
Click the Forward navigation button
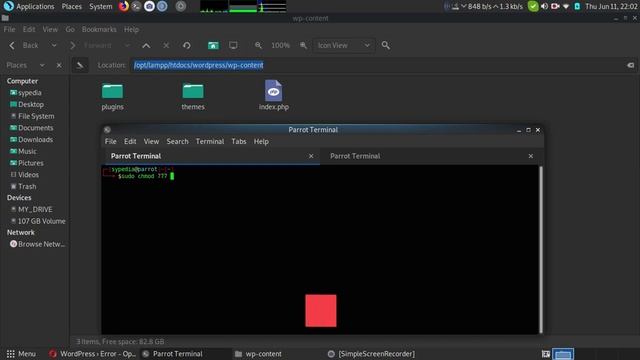pos(91,45)
